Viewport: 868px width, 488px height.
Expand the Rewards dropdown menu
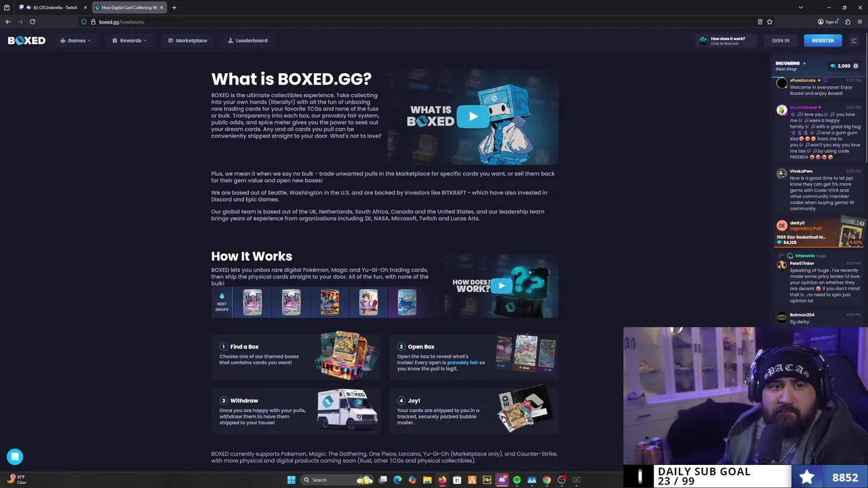(129, 41)
